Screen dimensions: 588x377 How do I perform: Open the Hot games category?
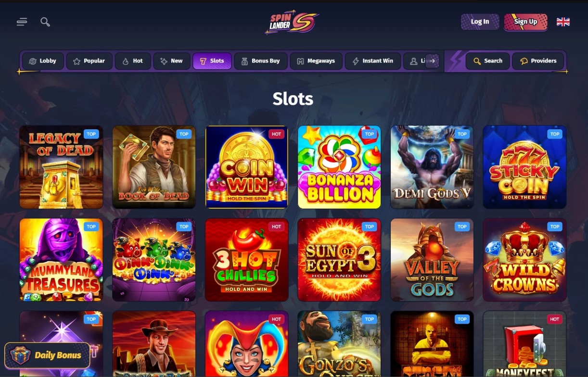132,61
